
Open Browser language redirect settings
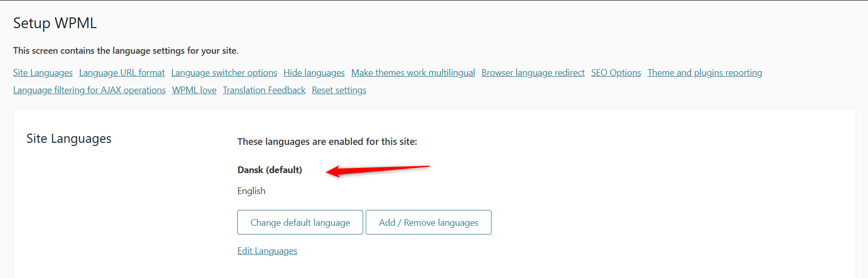click(533, 73)
